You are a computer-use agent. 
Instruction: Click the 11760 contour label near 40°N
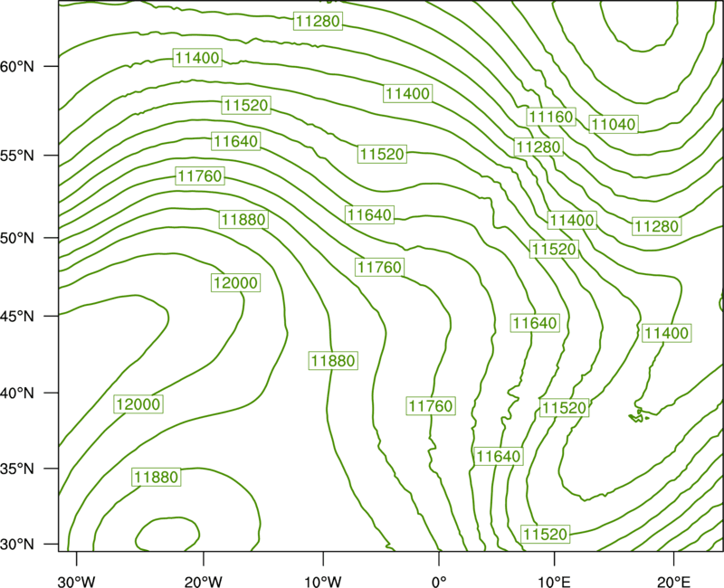pos(431,406)
